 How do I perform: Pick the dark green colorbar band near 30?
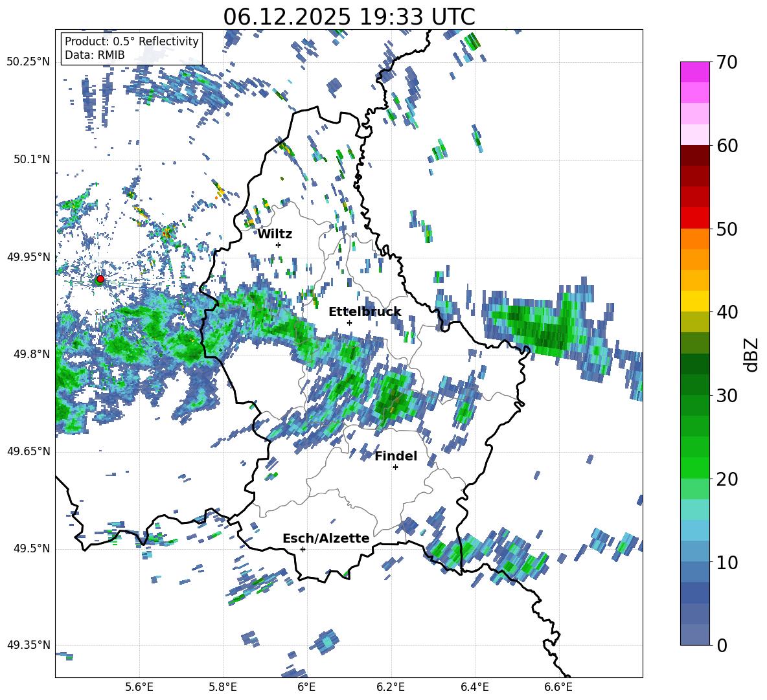coord(694,384)
